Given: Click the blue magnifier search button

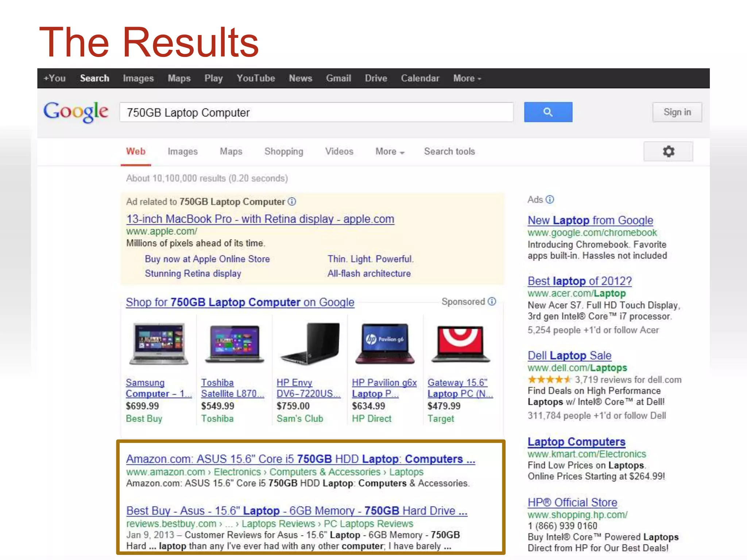Looking at the screenshot, I should (548, 112).
